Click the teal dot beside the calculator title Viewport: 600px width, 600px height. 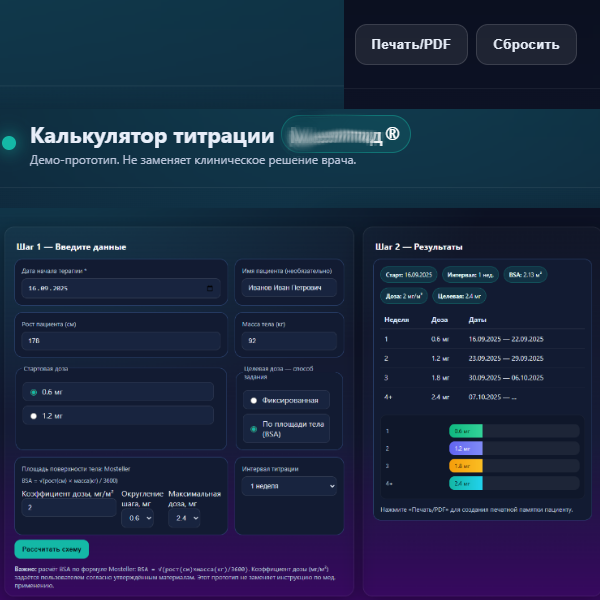[9, 143]
